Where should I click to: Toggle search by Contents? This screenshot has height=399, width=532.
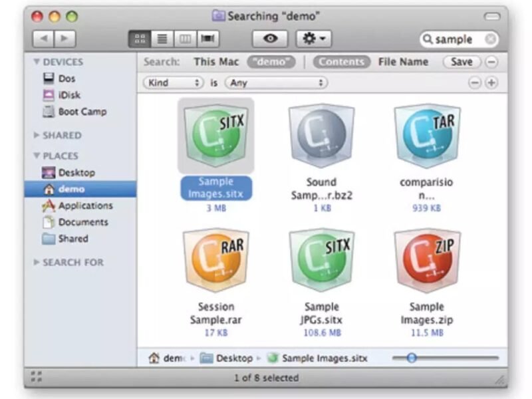[x=341, y=61]
